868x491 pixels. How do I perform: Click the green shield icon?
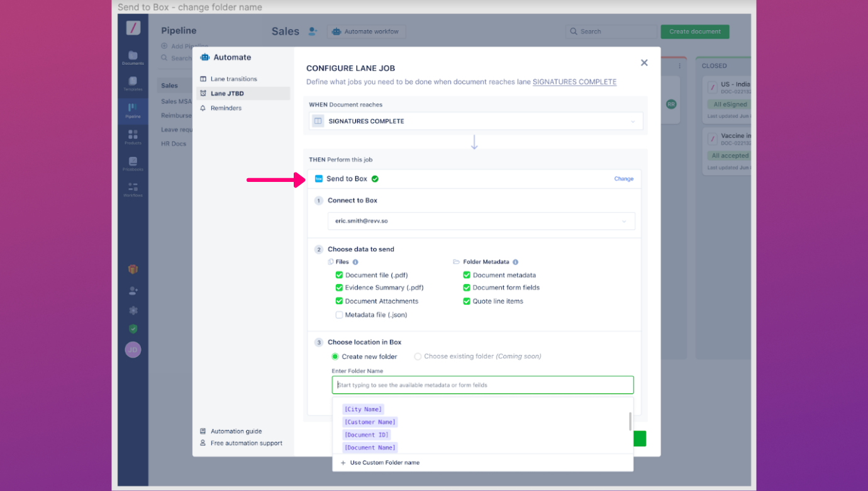coord(133,329)
